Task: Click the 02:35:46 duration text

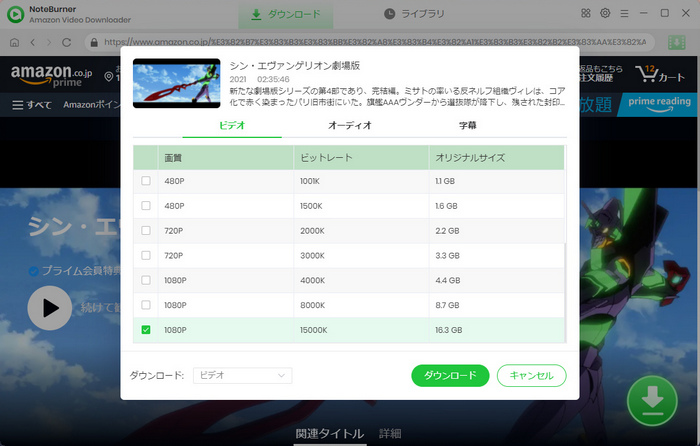Action: [x=273, y=79]
